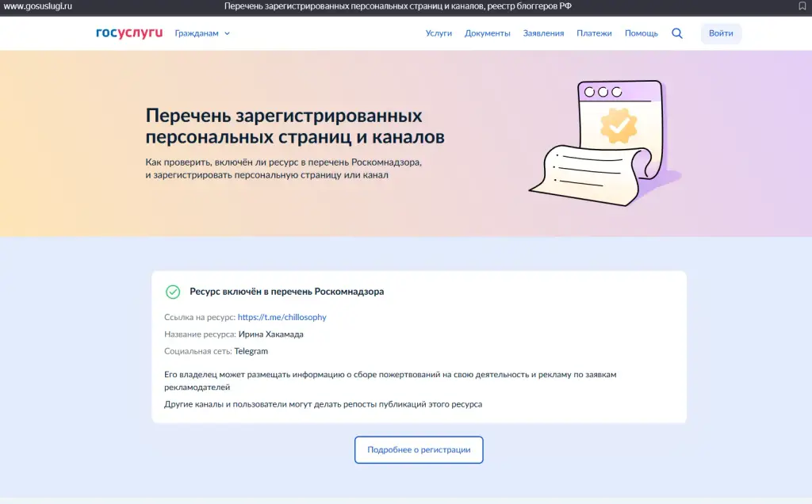The height and width of the screenshot is (504, 812).
Task: Click the page title in the top bar
Action: coord(398,6)
